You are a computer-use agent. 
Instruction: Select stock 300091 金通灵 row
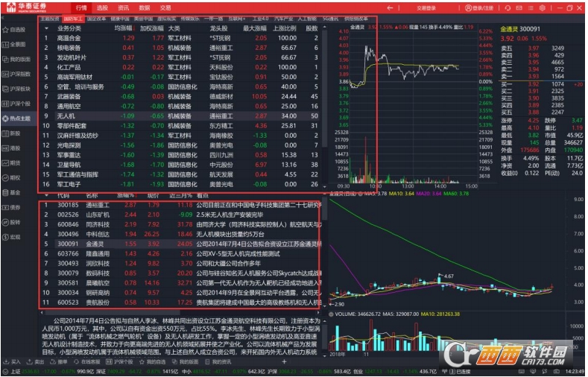click(x=180, y=244)
